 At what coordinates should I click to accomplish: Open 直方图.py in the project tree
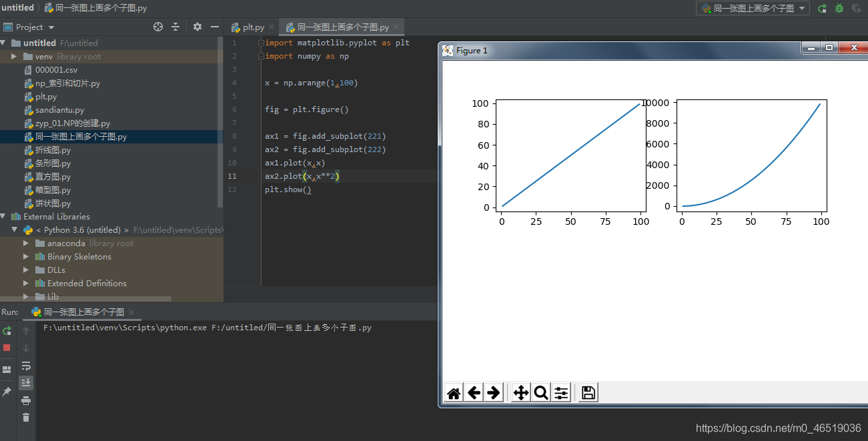[53, 176]
